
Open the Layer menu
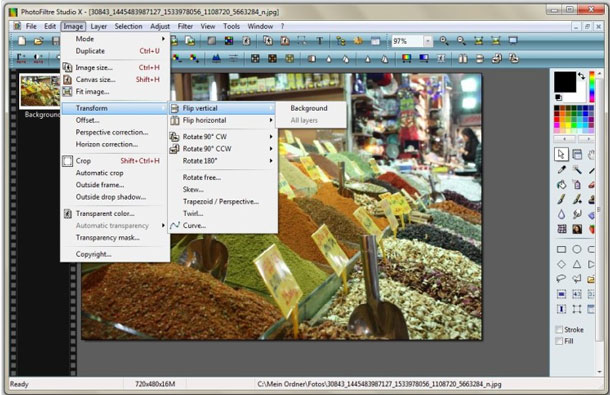99,26
